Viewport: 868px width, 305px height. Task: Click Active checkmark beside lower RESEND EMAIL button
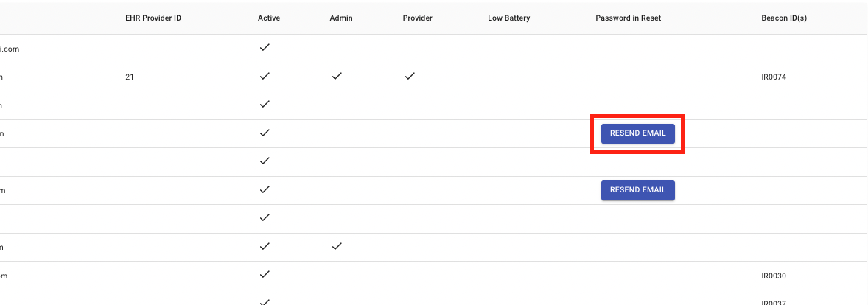(265, 189)
